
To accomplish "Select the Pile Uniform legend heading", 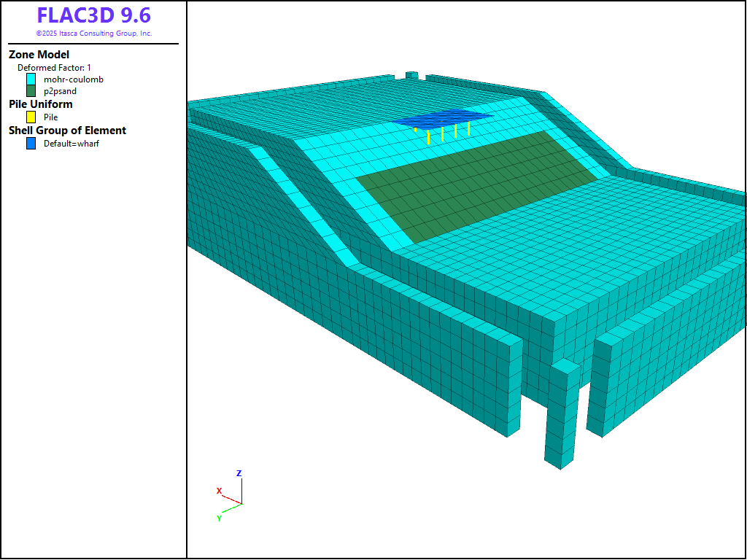I will pos(40,104).
